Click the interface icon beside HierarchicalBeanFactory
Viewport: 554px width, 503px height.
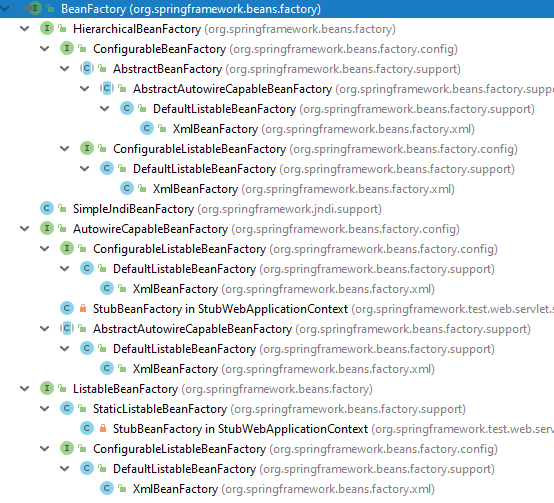tap(47, 29)
